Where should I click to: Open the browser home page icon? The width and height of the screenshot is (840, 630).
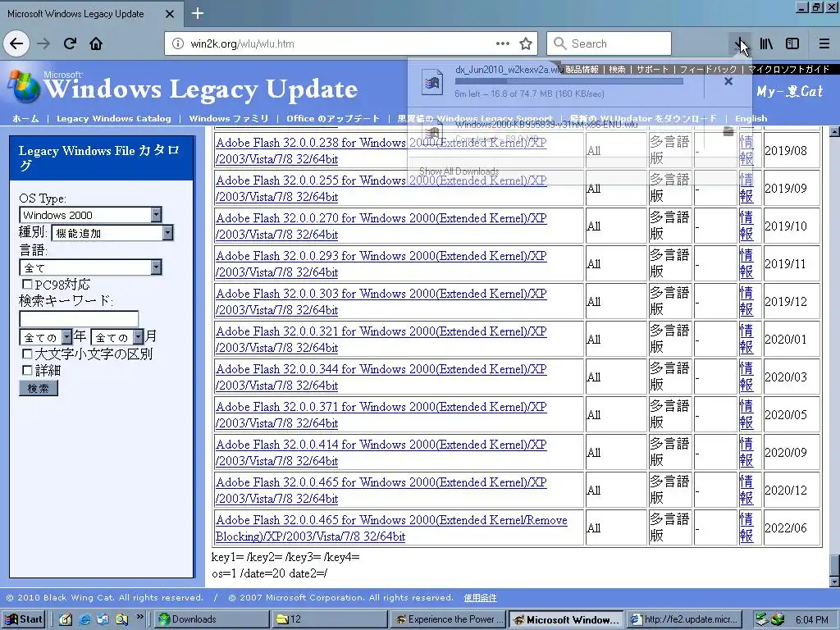[x=96, y=44]
